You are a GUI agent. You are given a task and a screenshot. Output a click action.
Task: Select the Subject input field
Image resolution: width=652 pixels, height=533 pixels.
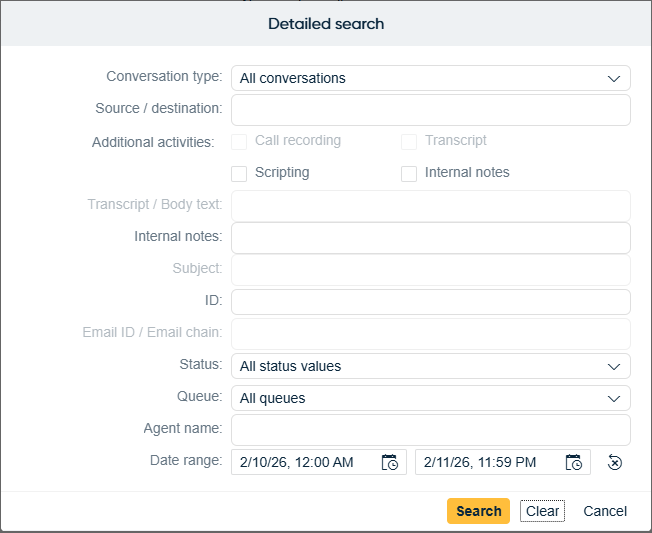[x=431, y=270]
